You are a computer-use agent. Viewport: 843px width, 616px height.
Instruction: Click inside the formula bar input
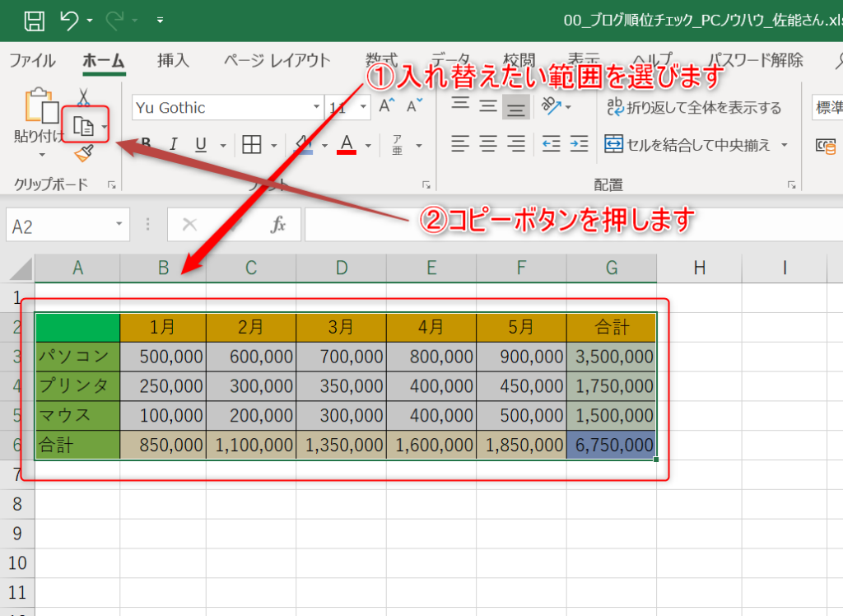[574, 224]
